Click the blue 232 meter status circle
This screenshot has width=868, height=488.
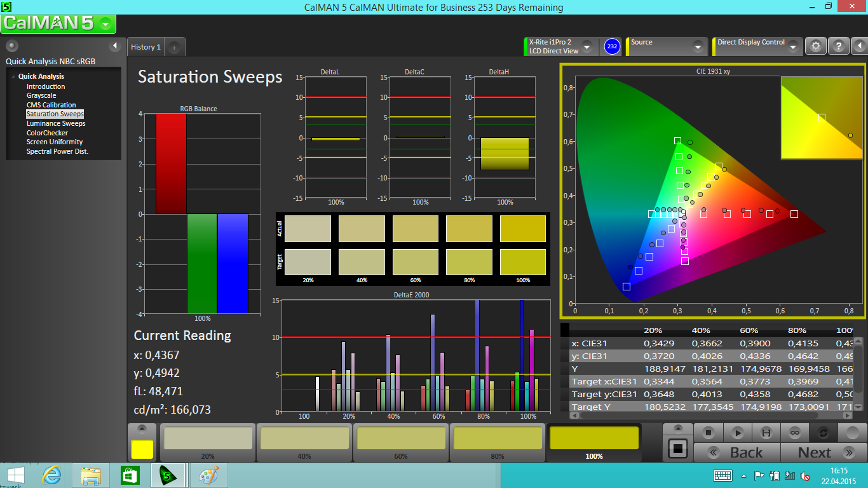[x=612, y=46]
